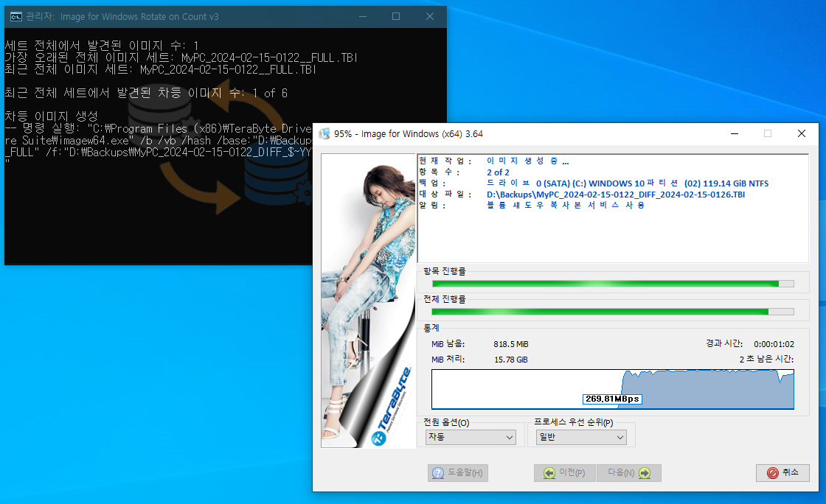This screenshot has height=504, width=826.
Task: Click the 818.5 MiB remaining value
Action: pyautogui.click(x=511, y=344)
